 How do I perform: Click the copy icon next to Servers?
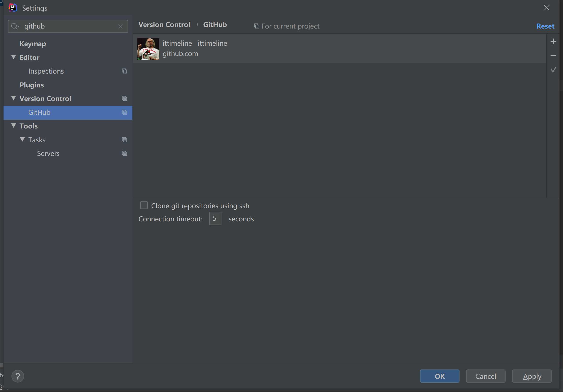124,153
